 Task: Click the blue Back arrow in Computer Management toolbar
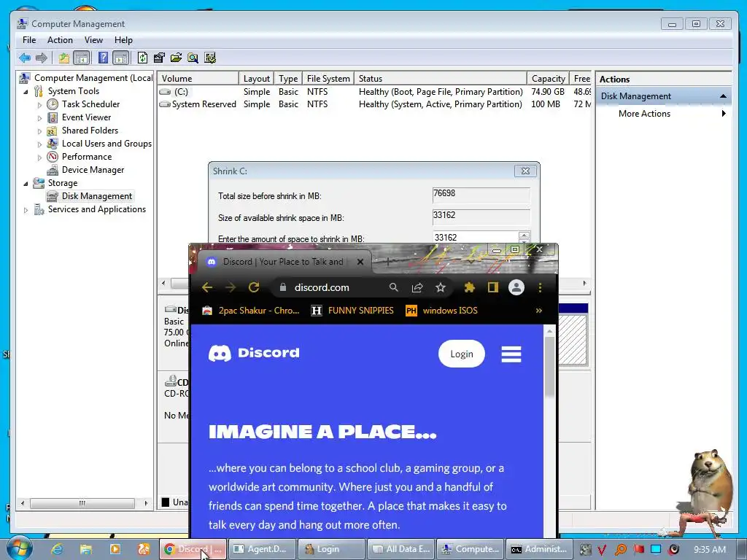click(x=24, y=58)
